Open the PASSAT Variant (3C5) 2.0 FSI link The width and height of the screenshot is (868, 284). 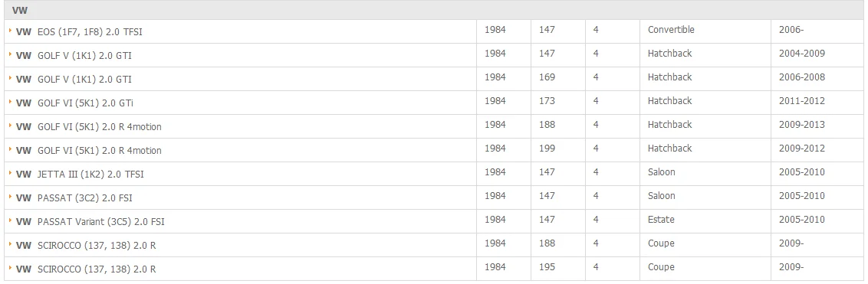[90, 222]
